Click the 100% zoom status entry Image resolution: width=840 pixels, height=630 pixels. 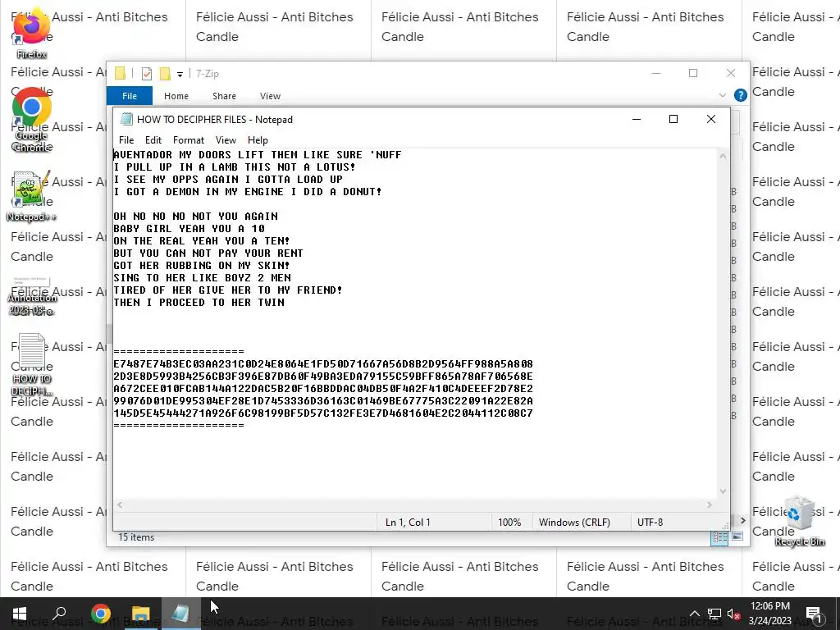click(x=509, y=523)
